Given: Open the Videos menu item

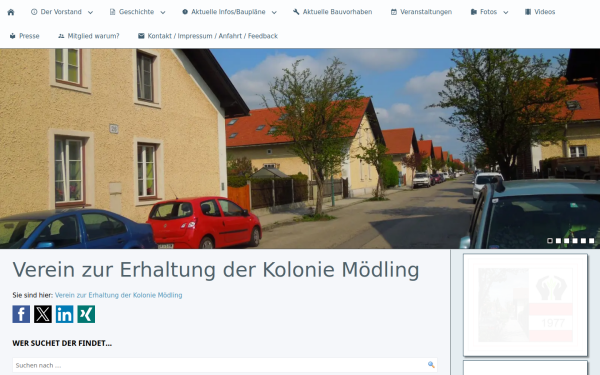Looking at the screenshot, I should tap(540, 12).
